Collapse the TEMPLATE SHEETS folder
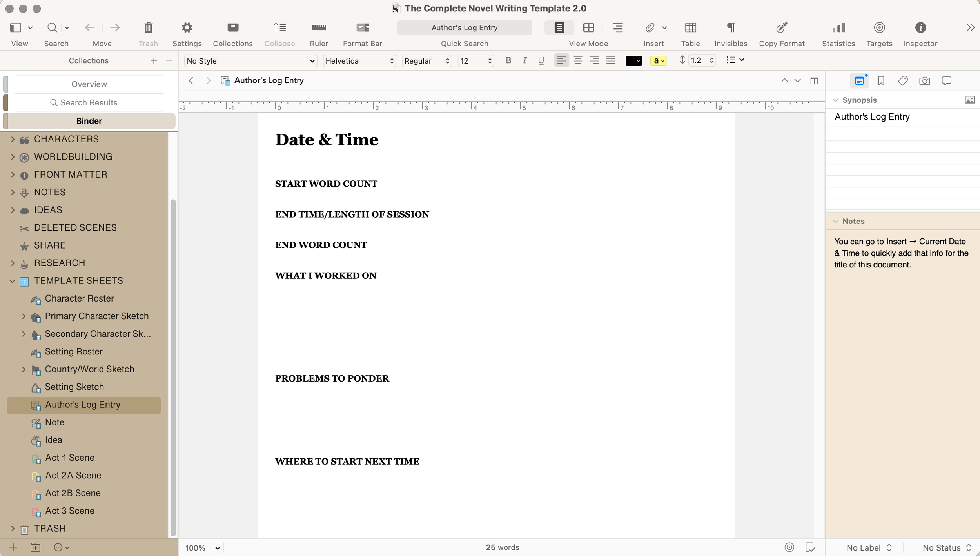Viewport: 980px width, 556px height. point(12,281)
